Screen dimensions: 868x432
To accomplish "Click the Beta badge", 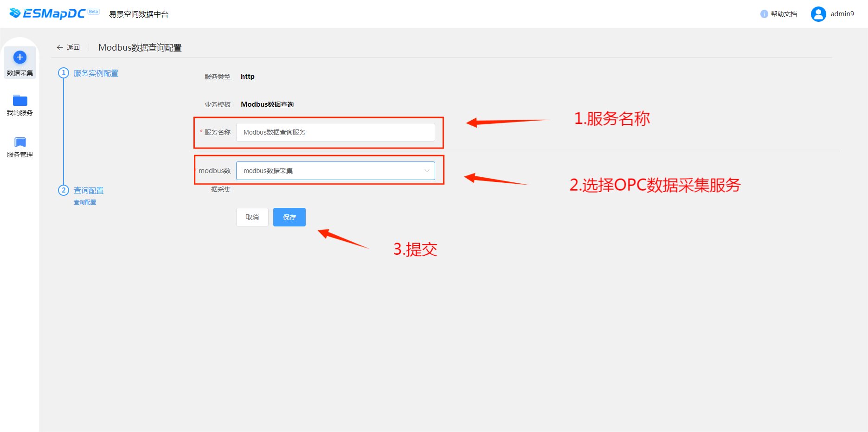I will (x=94, y=12).
